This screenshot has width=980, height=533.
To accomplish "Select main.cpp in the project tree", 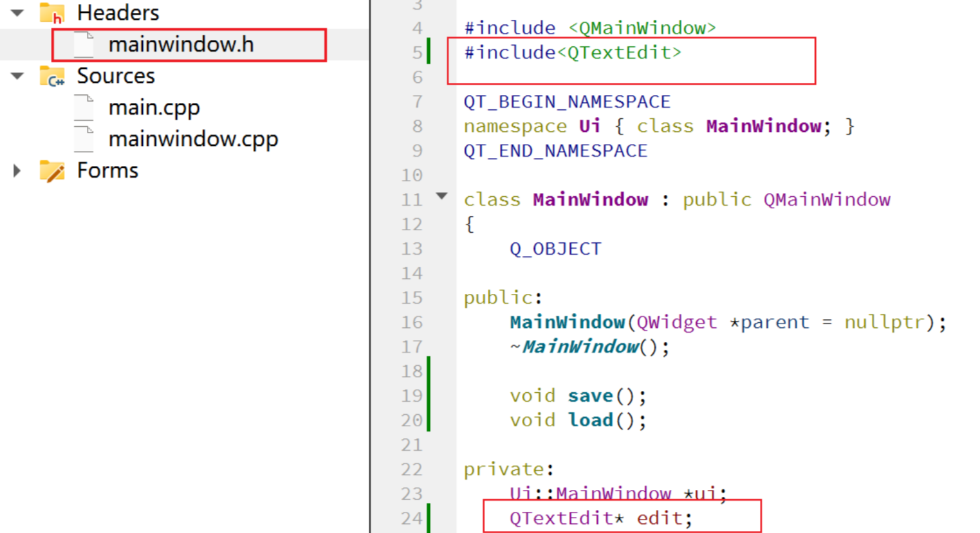I will tap(153, 107).
